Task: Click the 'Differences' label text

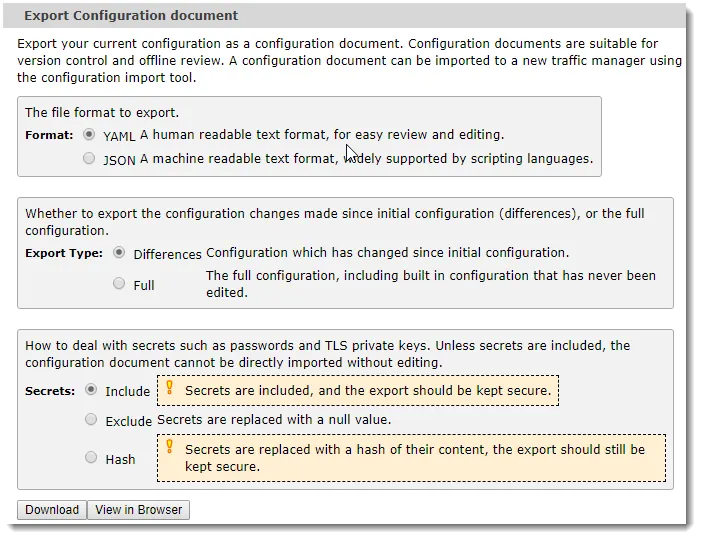Action: click(x=168, y=254)
